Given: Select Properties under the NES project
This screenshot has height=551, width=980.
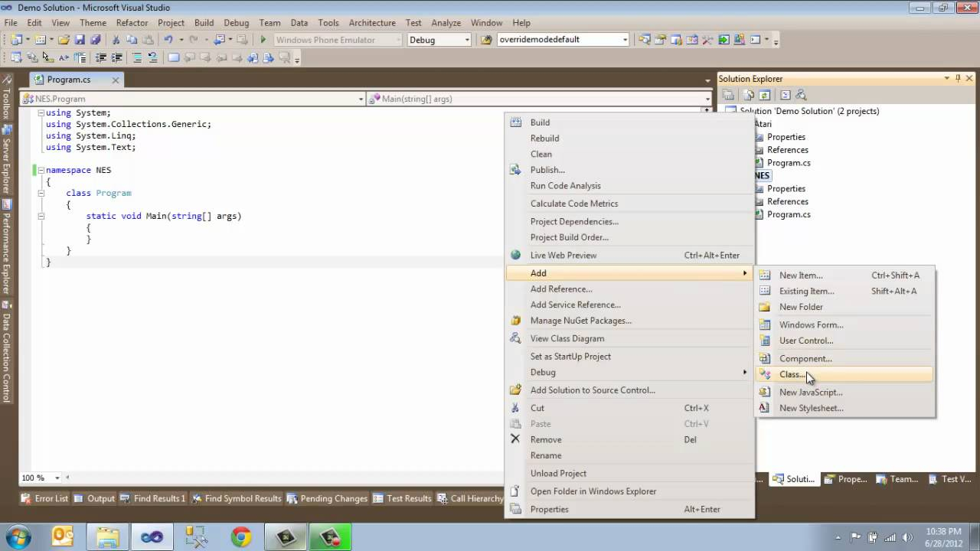Looking at the screenshot, I should [x=786, y=188].
